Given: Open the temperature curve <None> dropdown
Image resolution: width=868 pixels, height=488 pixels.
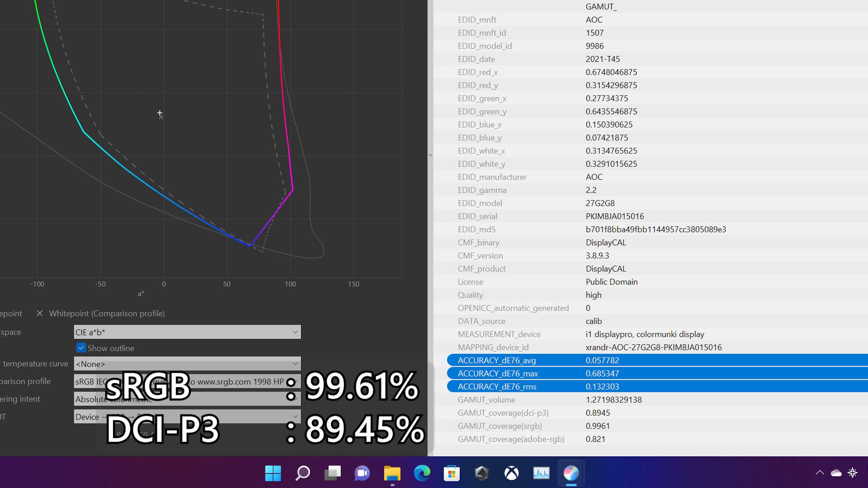Looking at the screenshot, I should coord(187,364).
